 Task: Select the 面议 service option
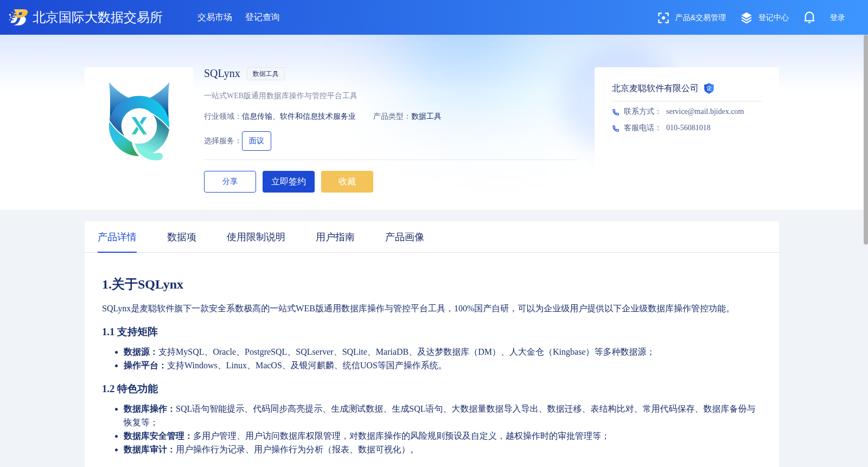pos(257,141)
